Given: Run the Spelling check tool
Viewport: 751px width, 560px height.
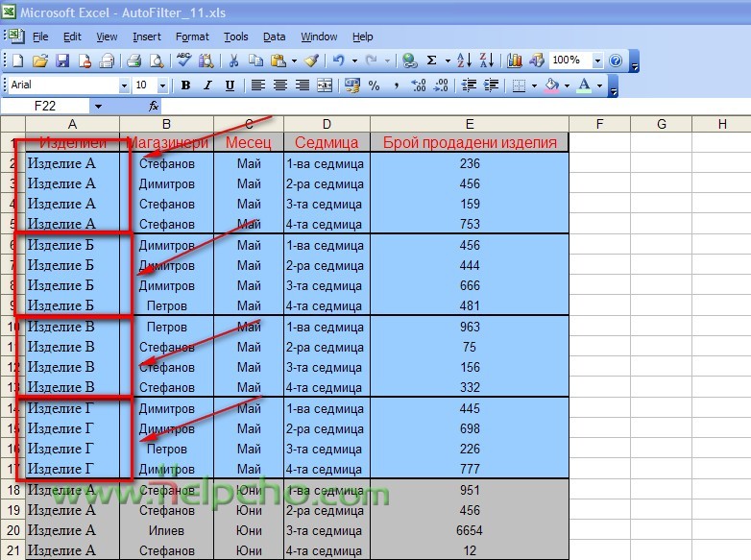Looking at the screenshot, I should coord(183,61).
